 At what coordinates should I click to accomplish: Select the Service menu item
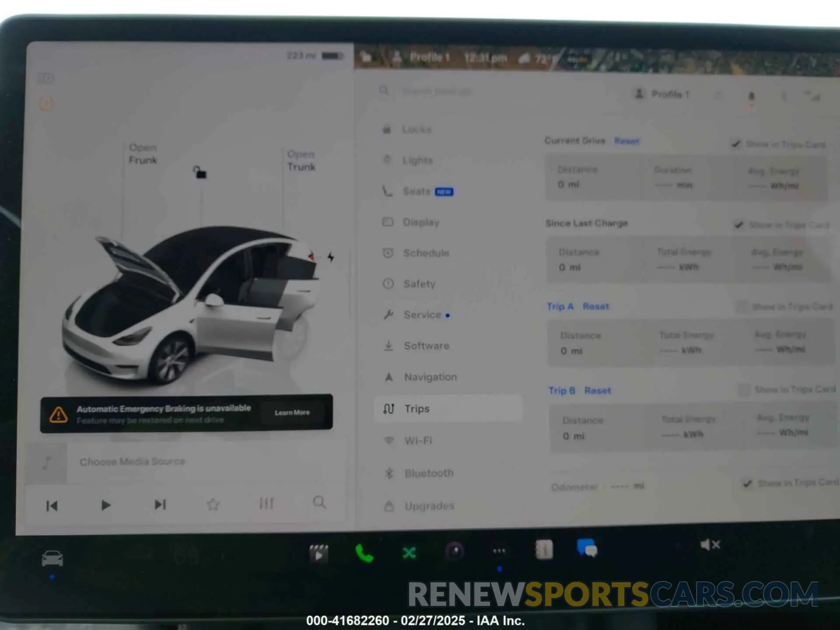tap(416, 315)
